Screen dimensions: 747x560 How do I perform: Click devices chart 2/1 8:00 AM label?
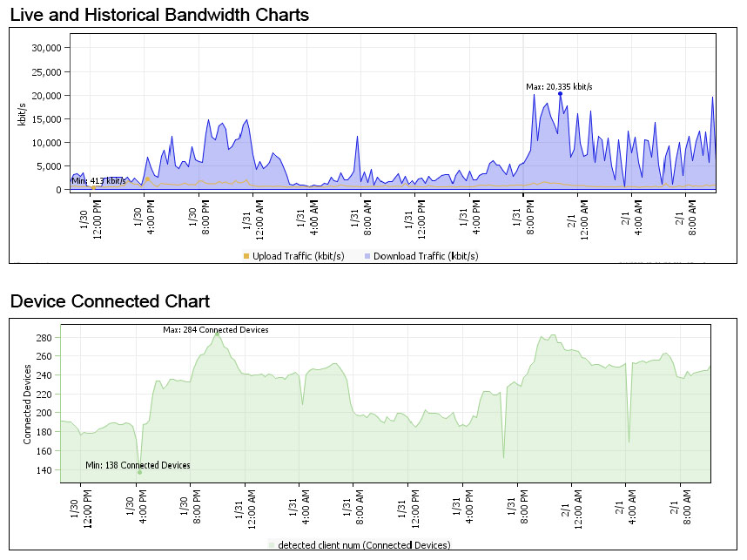click(680, 507)
